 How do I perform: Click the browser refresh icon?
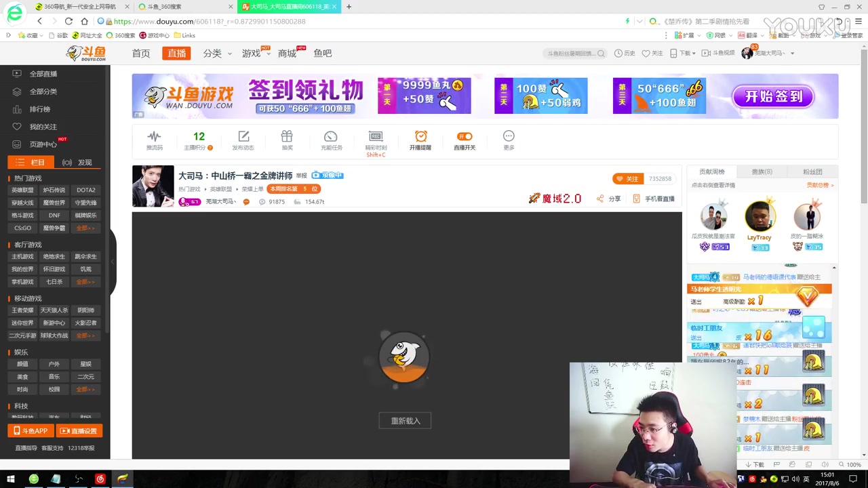point(68,21)
